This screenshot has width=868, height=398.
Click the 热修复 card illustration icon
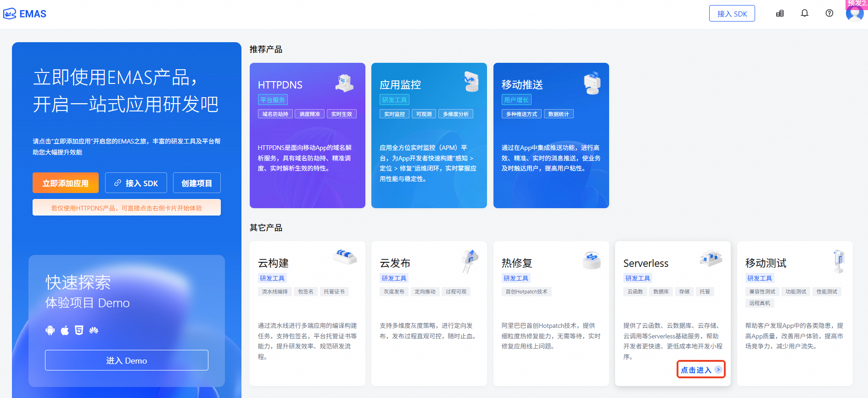pos(592,260)
